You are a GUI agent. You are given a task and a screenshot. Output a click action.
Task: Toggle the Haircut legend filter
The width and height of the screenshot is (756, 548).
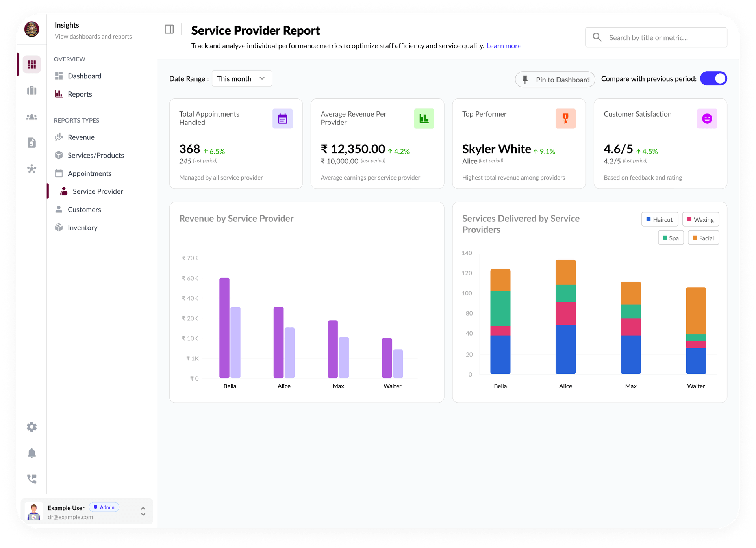coord(660,219)
